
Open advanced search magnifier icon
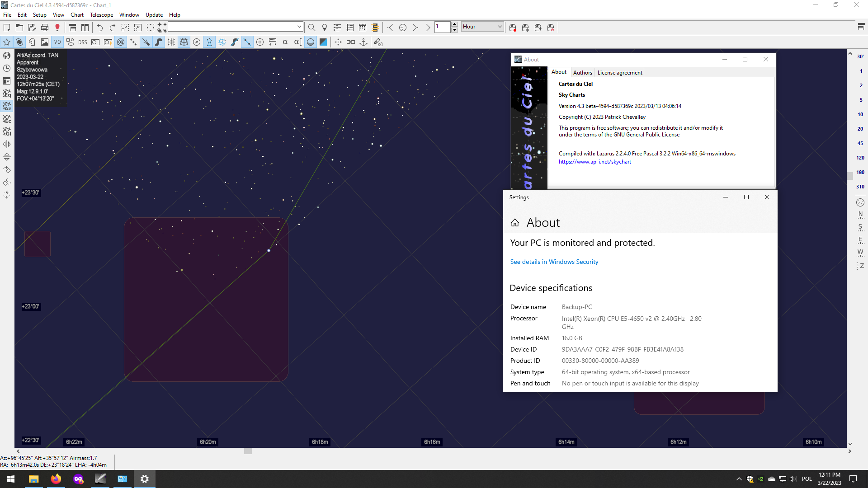point(312,28)
